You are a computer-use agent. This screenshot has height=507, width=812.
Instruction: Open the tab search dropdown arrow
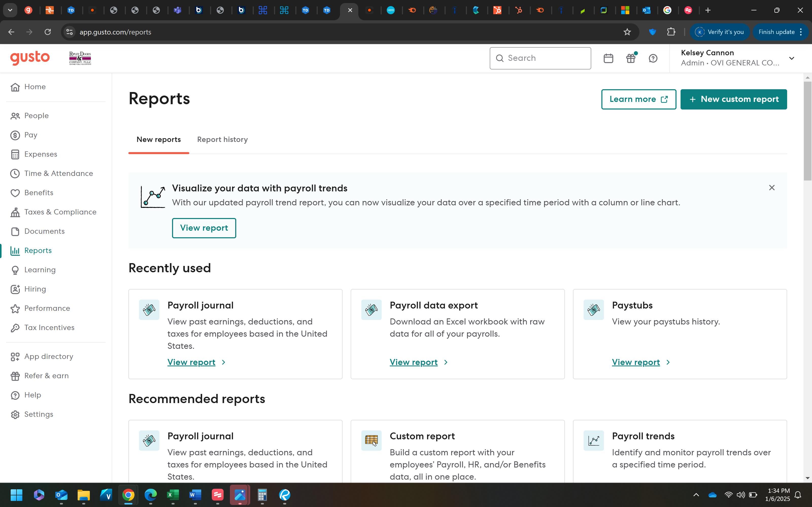click(x=10, y=10)
